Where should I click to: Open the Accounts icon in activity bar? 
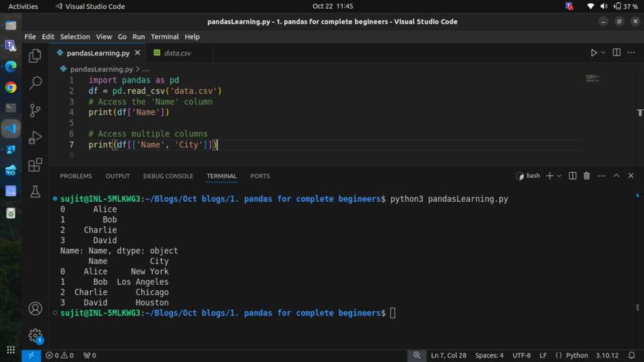(x=35, y=309)
